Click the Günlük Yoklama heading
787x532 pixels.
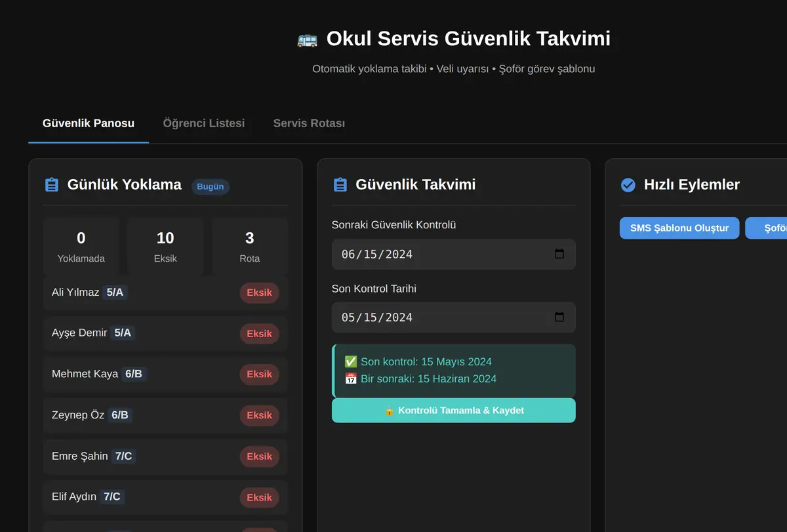tap(125, 185)
